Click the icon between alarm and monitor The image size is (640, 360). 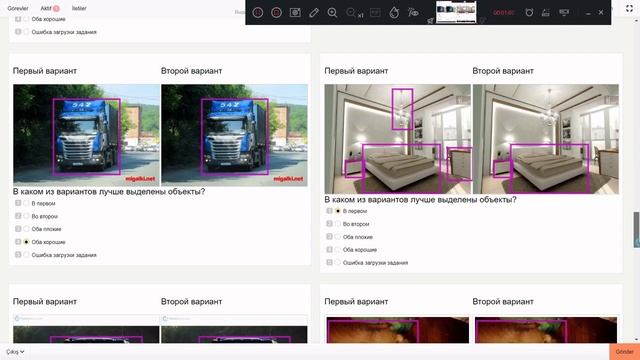click(x=546, y=13)
